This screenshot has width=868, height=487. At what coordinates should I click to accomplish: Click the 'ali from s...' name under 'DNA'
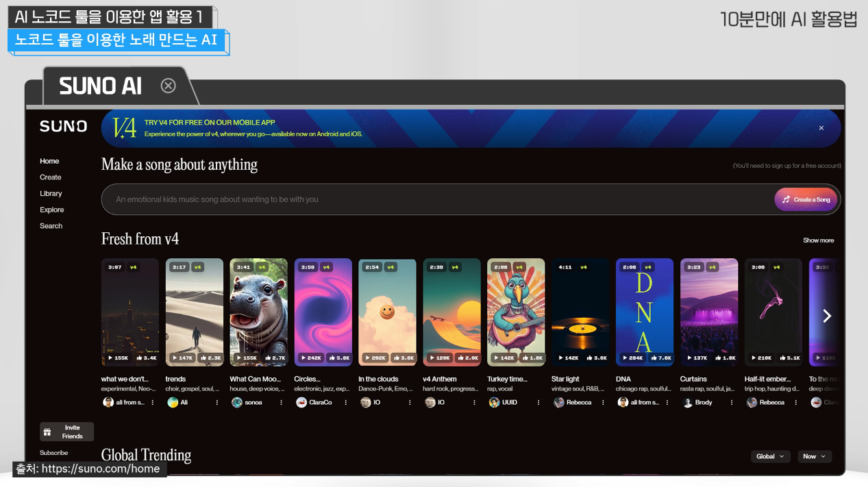pyautogui.click(x=645, y=403)
